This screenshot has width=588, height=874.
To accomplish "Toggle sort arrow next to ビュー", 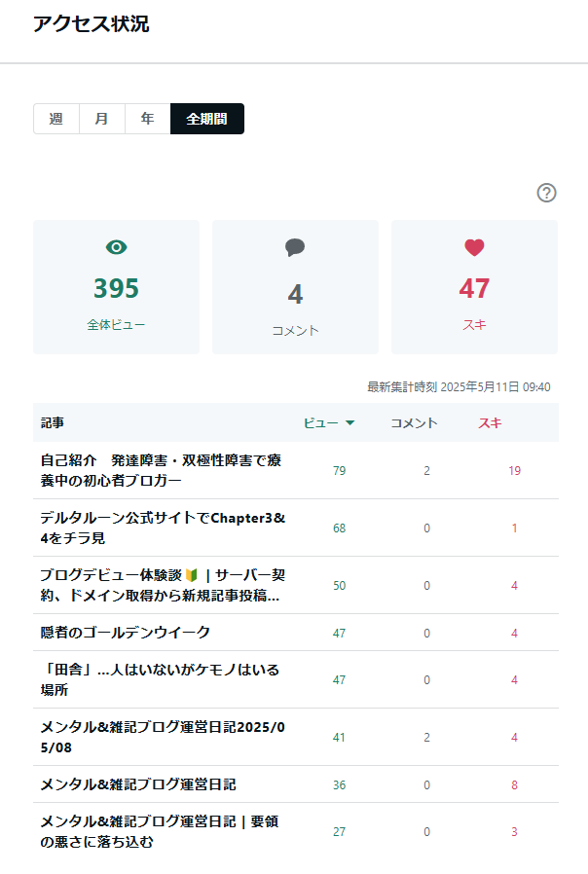I will pyautogui.click(x=350, y=423).
